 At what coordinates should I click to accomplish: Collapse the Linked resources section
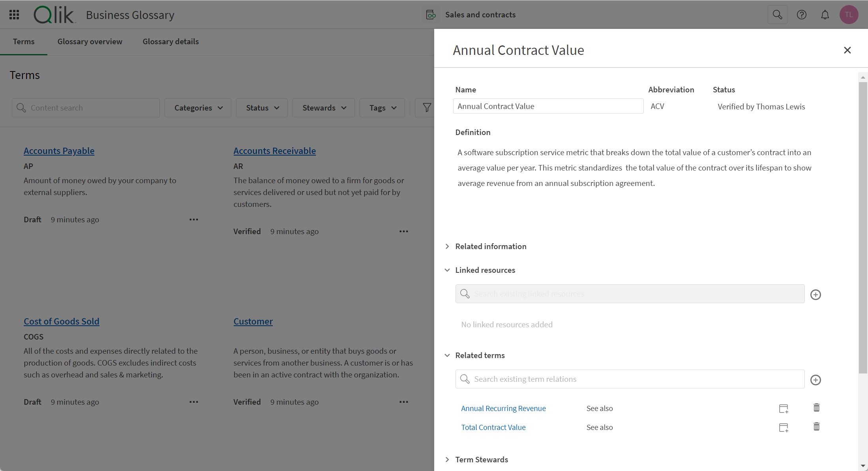coord(448,270)
